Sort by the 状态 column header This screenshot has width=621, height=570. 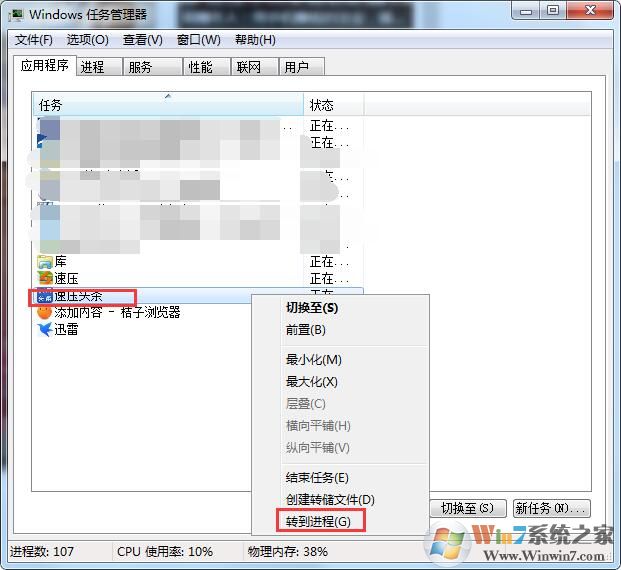334,105
